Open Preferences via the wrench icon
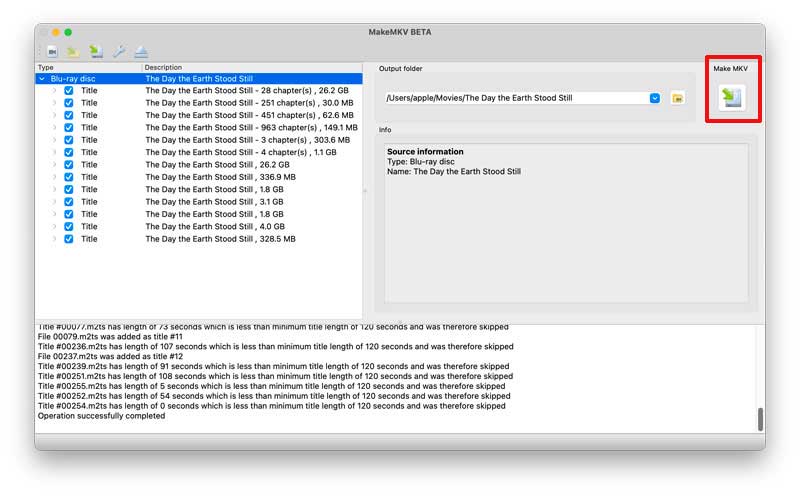800x496 pixels. point(119,51)
